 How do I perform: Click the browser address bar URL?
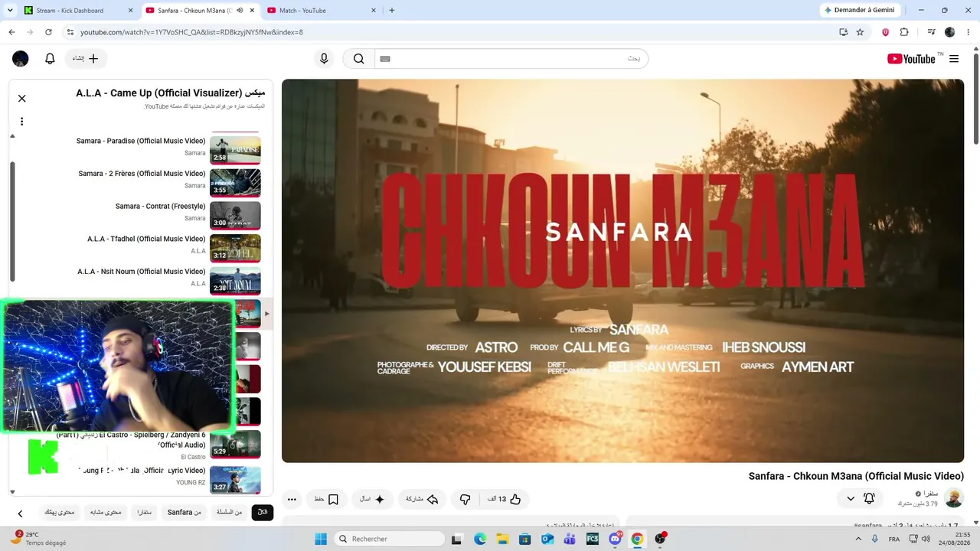coord(191,32)
